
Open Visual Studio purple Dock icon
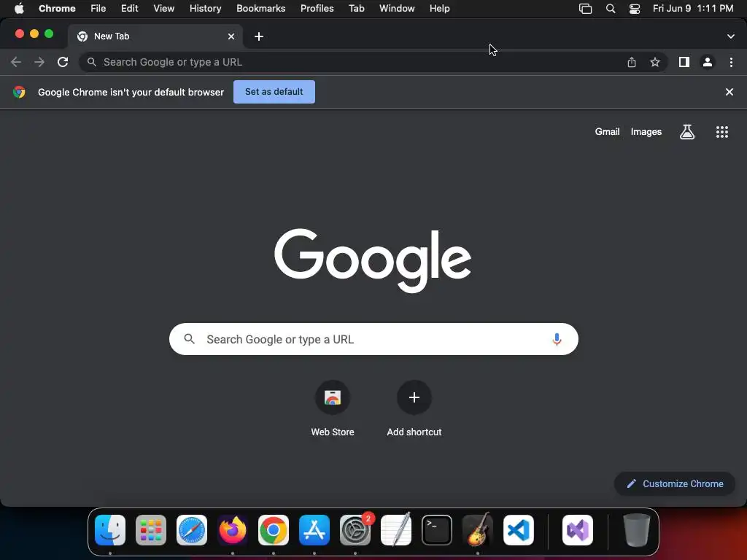[578, 530]
